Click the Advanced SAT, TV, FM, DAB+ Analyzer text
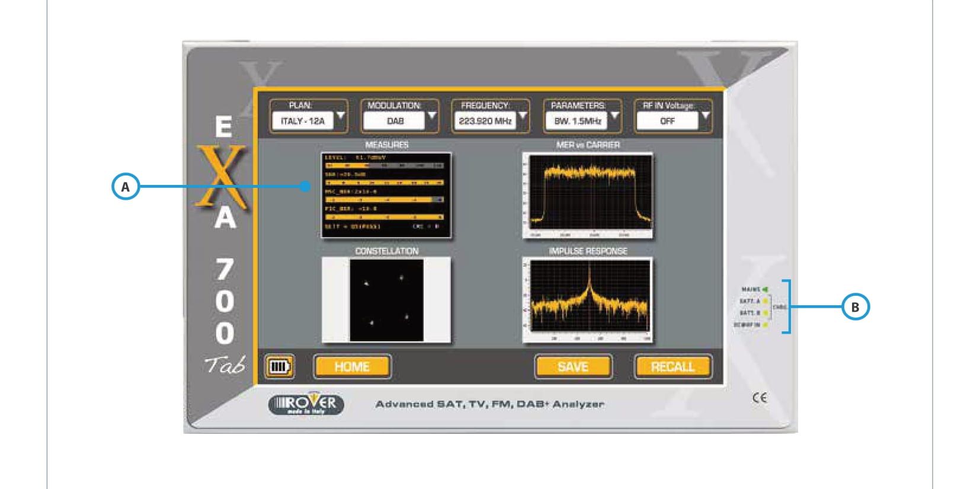980x489 pixels. coord(489,404)
